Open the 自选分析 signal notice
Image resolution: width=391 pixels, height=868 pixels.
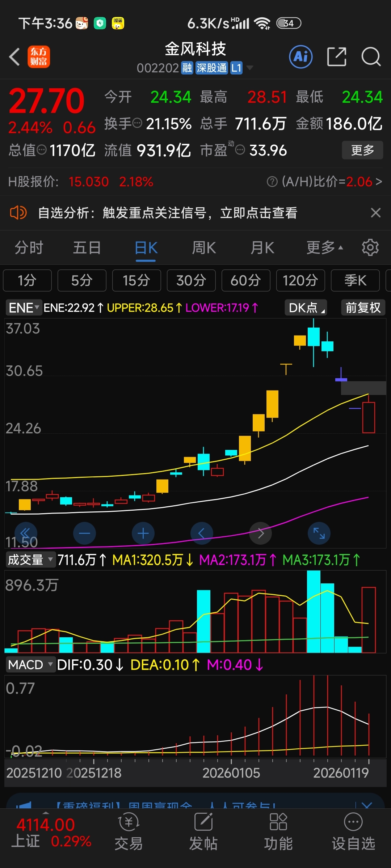click(168, 213)
